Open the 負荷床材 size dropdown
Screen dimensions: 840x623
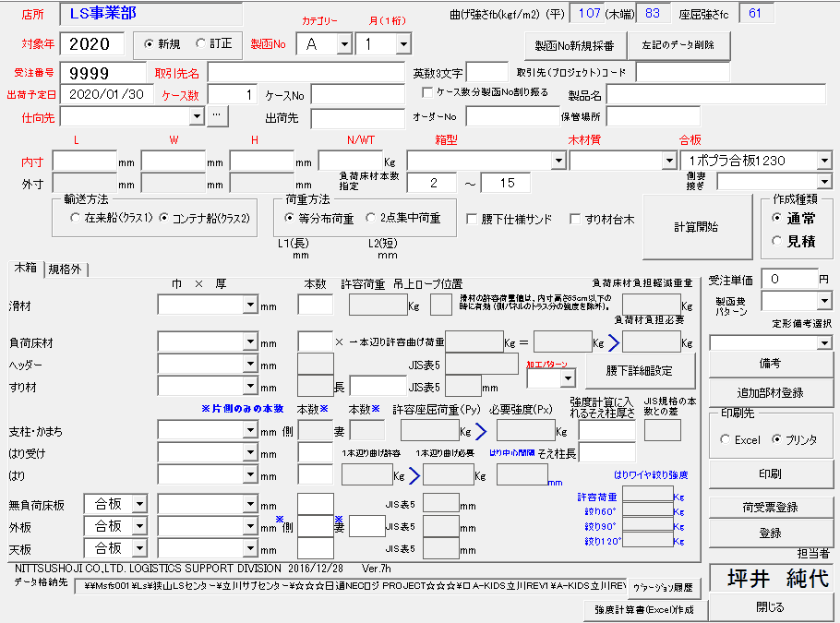(x=250, y=341)
